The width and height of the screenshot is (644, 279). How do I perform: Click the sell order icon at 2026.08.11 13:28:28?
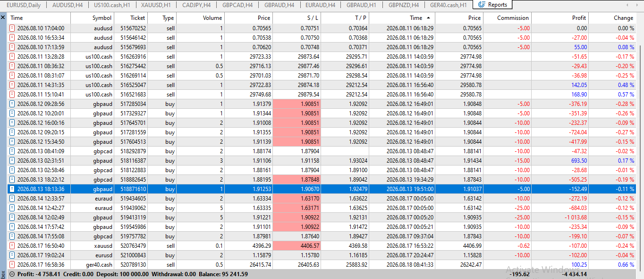click(12, 57)
